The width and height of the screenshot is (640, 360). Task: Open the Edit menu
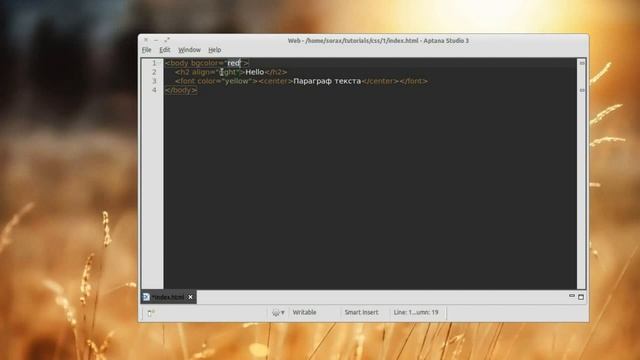[x=165, y=50]
